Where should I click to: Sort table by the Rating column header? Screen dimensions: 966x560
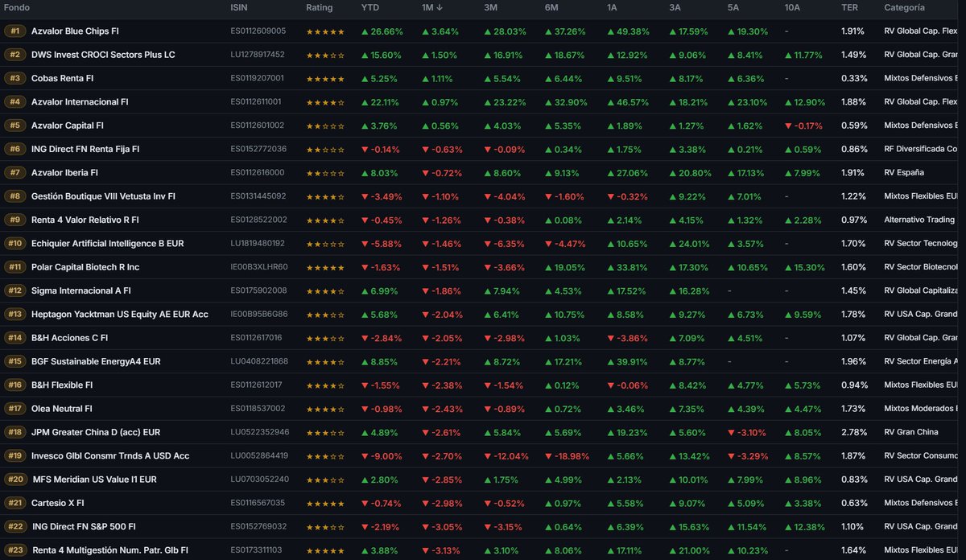(x=320, y=7)
